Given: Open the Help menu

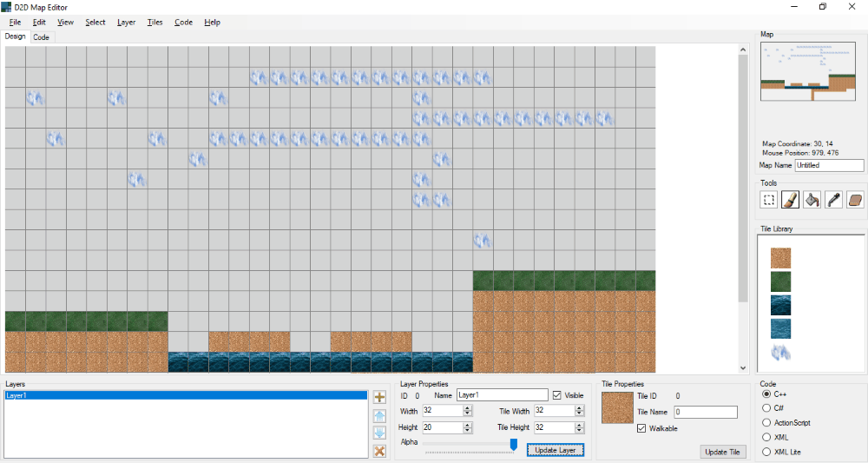Looking at the screenshot, I should coord(212,23).
